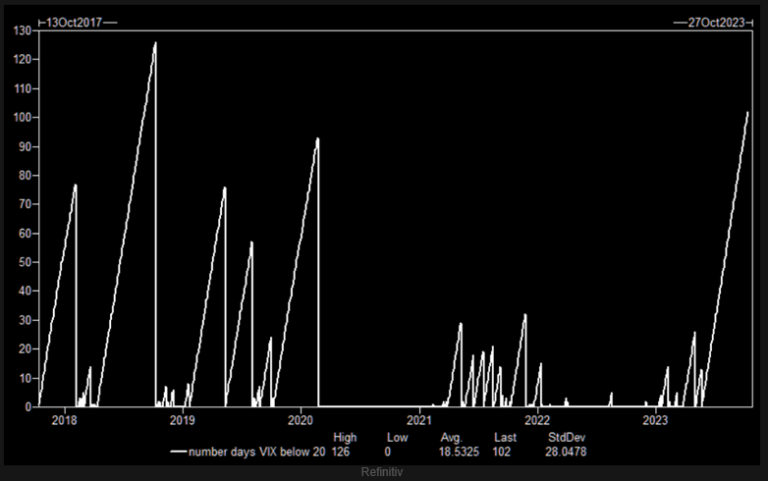The width and height of the screenshot is (768, 481).
Task: Select the 2023 x-axis year marker
Action: [655, 421]
